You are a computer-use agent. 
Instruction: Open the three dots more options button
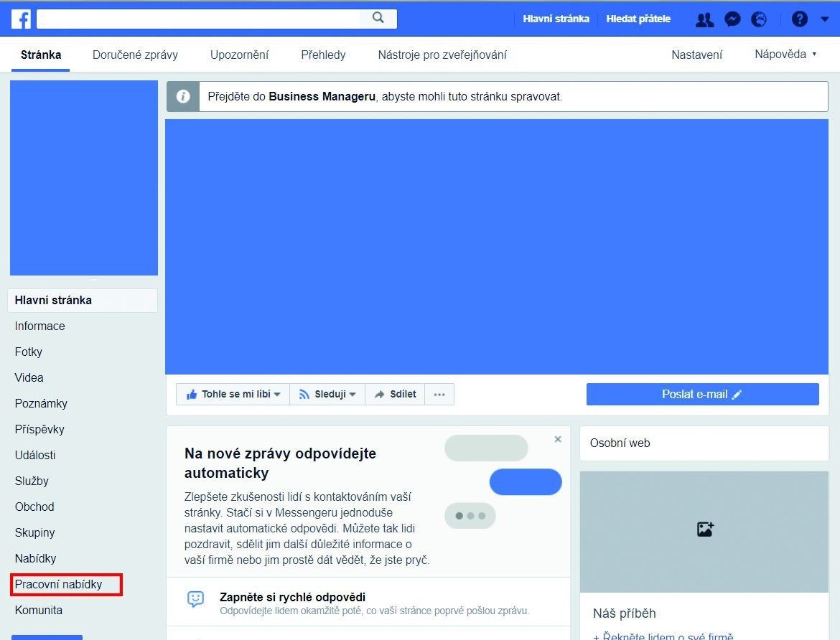pos(439,394)
